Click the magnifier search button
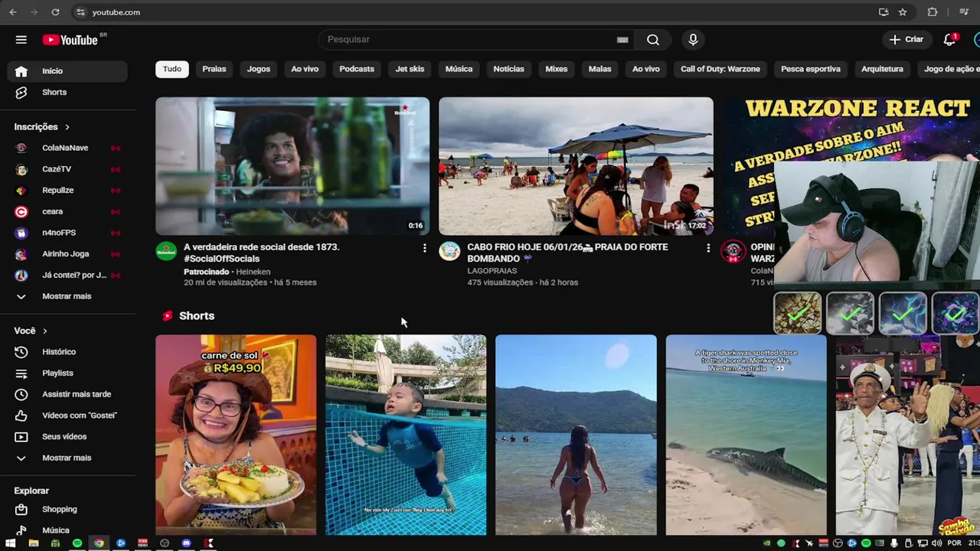This screenshot has height=551, width=980. [653, 40]
